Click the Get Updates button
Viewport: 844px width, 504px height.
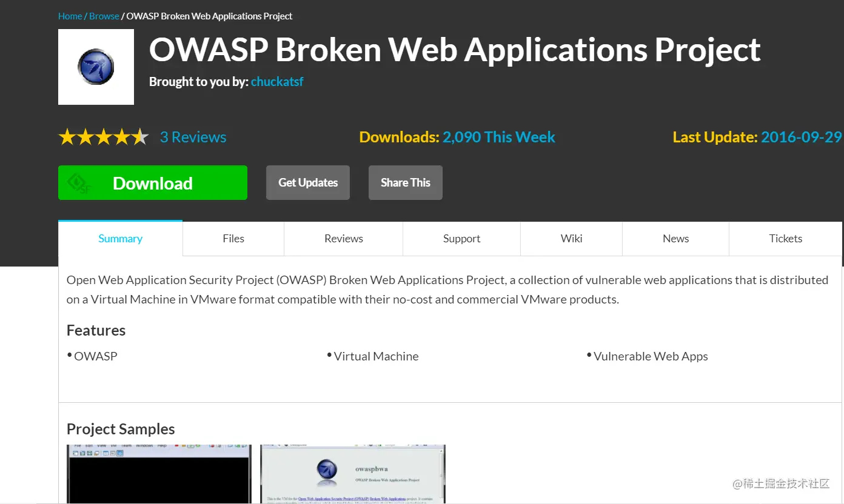coord(308,182)
